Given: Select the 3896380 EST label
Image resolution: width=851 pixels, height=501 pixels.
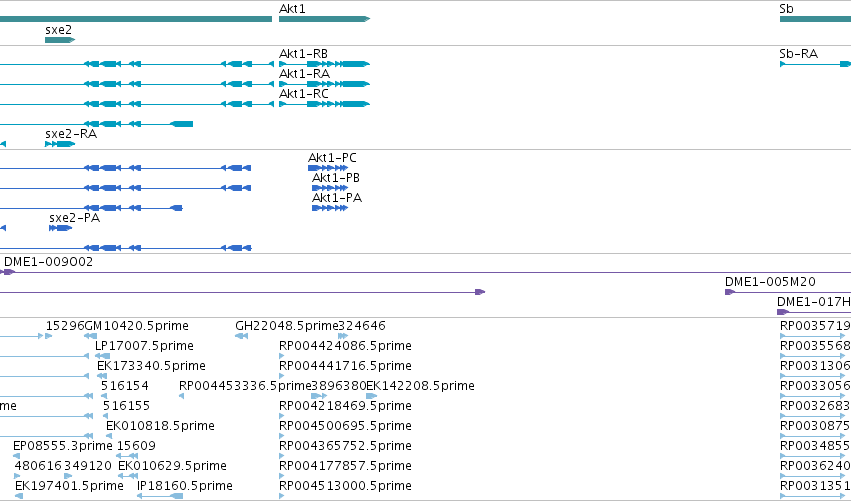Looking at the screenshot, I should [339, 386].
